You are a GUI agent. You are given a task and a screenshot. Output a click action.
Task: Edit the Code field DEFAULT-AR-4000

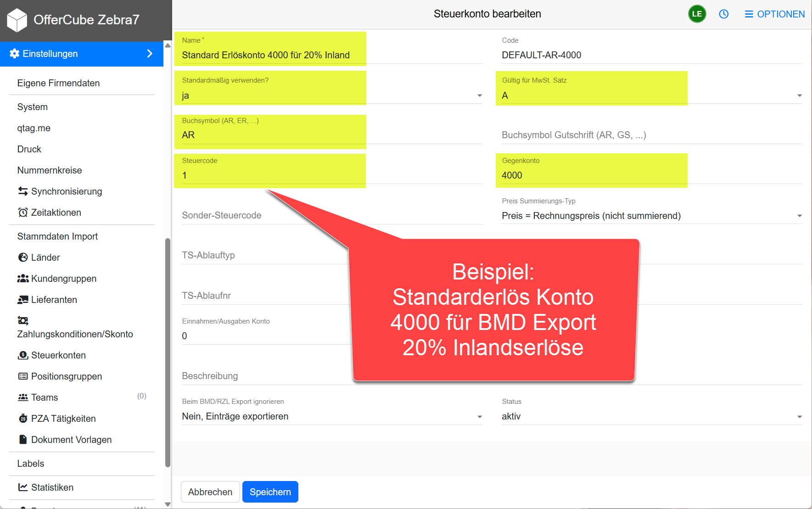(x=652, y=55)
